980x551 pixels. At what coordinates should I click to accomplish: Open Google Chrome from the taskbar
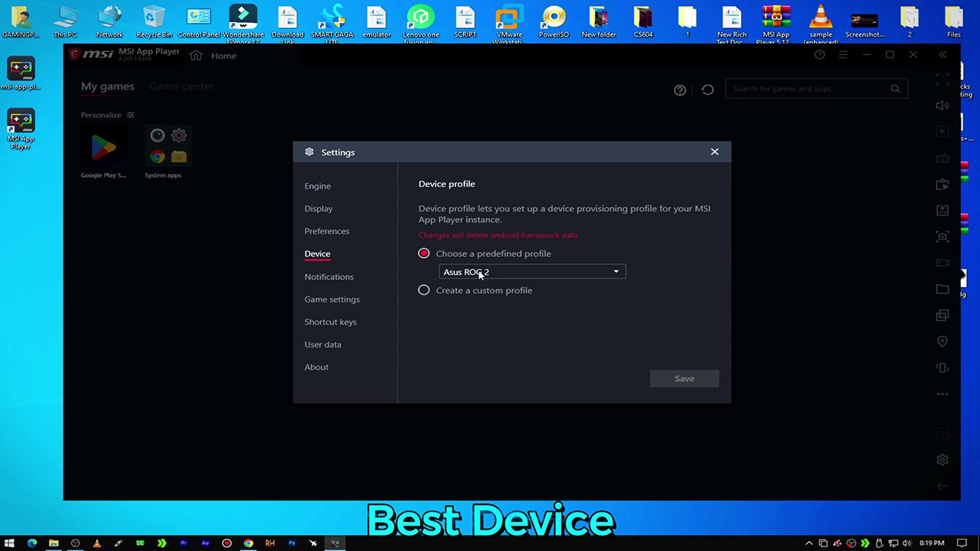click(248, 543)
